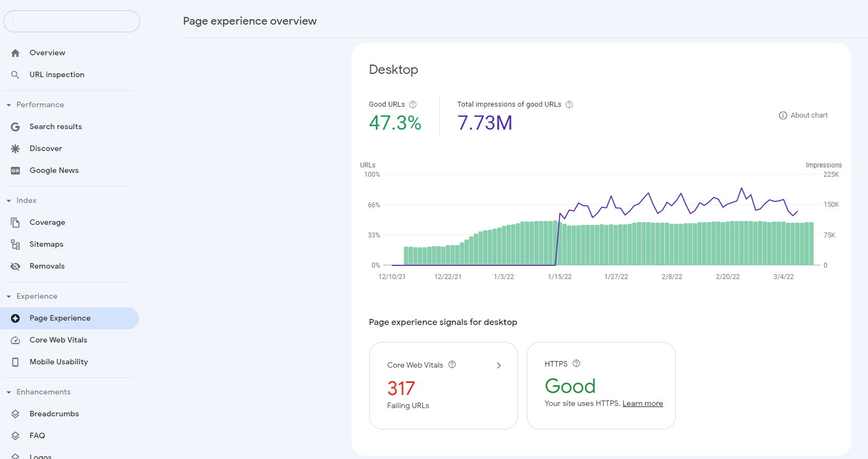Image resolution: width=868 pixels, height=459 pixels.
Task: Click the 317 Failing URLs value
Action: pyautogui.click(x=401, y=388)
